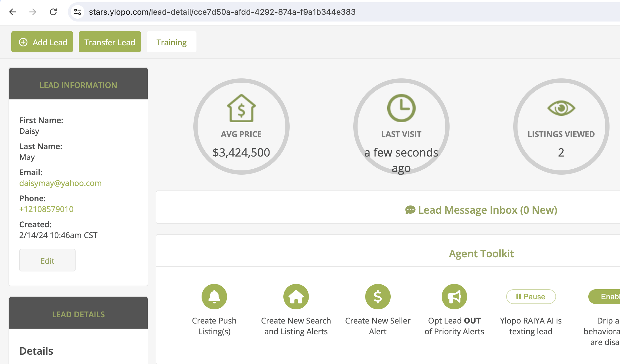The height and width of the screenshot is (364, 620).
Task: Click the LAST VISIT clock icon
Action: (401, 108)
